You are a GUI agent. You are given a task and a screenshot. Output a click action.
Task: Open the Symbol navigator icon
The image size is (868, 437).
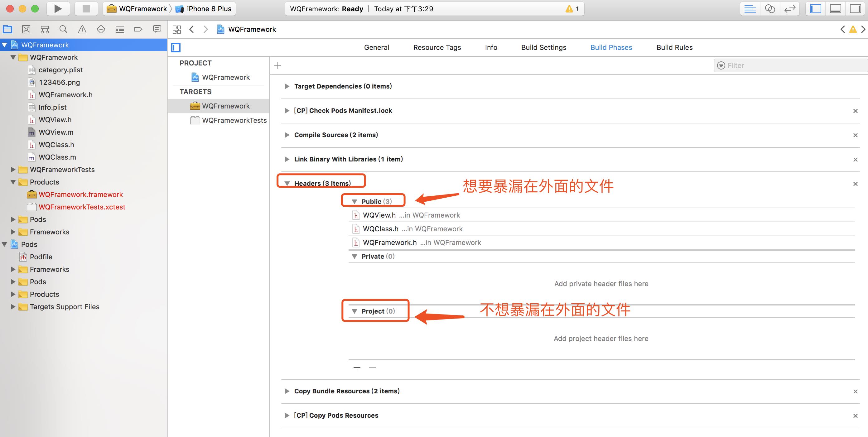(45, 29)
